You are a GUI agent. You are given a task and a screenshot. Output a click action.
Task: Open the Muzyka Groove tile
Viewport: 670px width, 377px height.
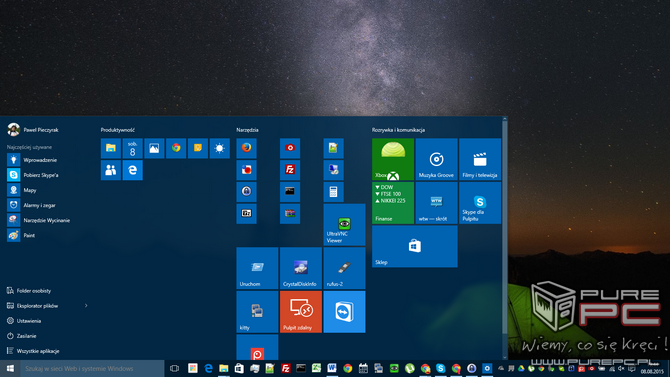[437, 159]
